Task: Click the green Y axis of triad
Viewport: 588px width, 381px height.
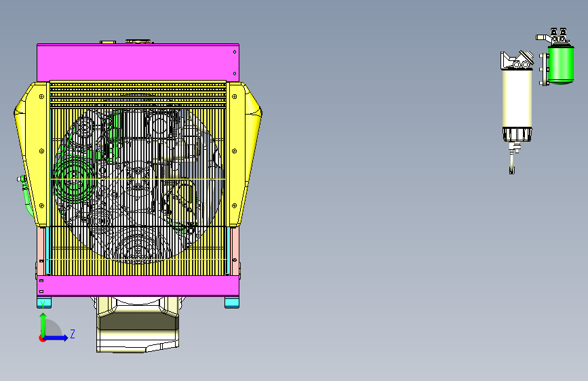Action: pyautogui.click(x=43, y=325)
